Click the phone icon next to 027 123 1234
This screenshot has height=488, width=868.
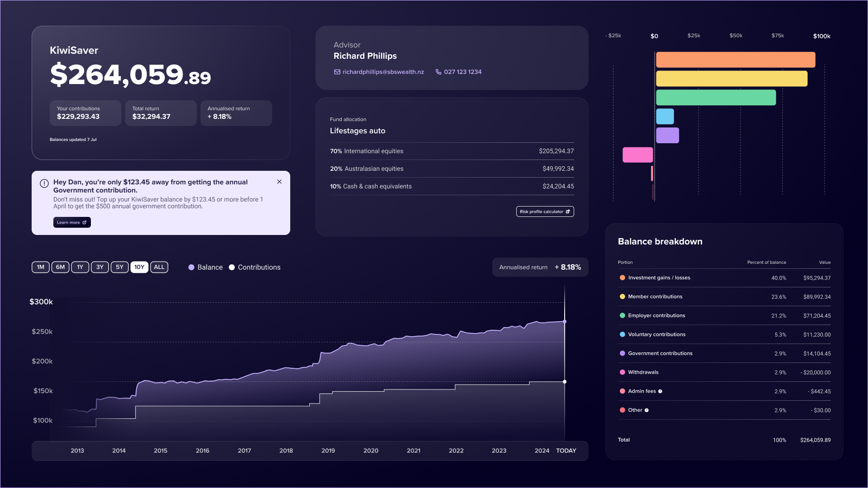click(438, 72)
